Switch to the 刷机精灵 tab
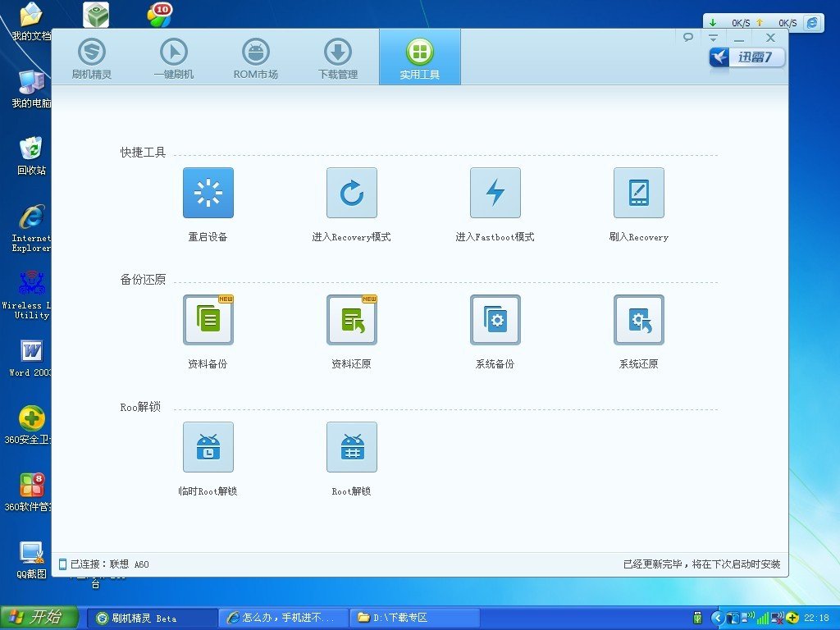 [x=92, y=57]
